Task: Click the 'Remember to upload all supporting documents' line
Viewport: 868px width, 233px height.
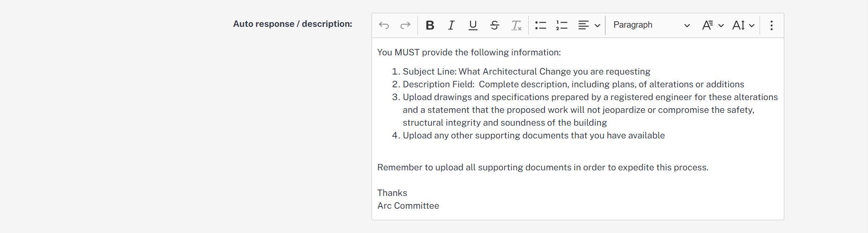Action: coord(543,167)
